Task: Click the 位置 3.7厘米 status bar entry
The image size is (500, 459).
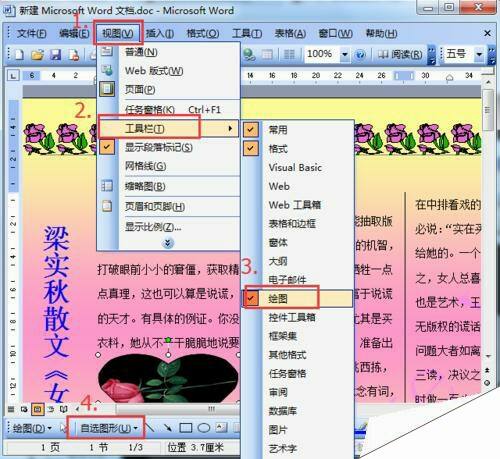Action: point(195,448)
